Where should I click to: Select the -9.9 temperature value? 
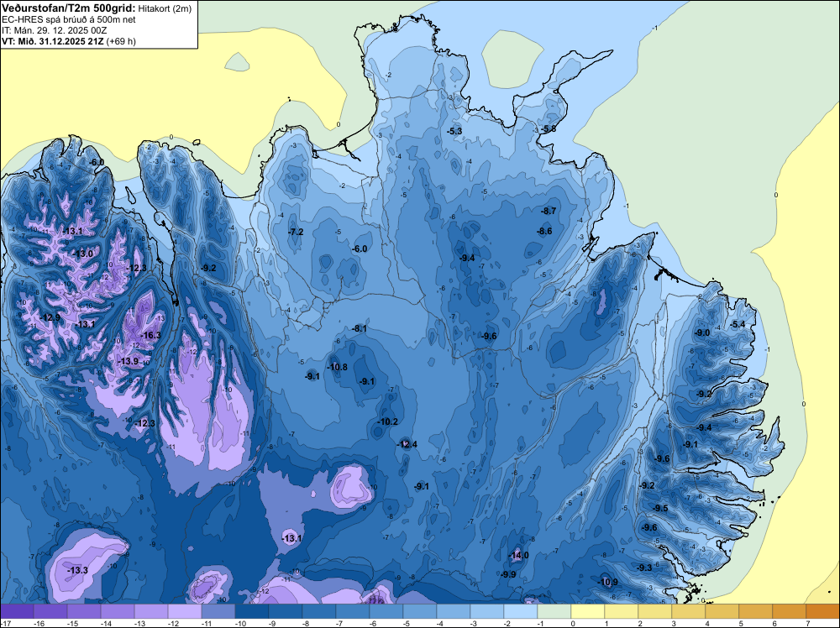tap(508, 574)
